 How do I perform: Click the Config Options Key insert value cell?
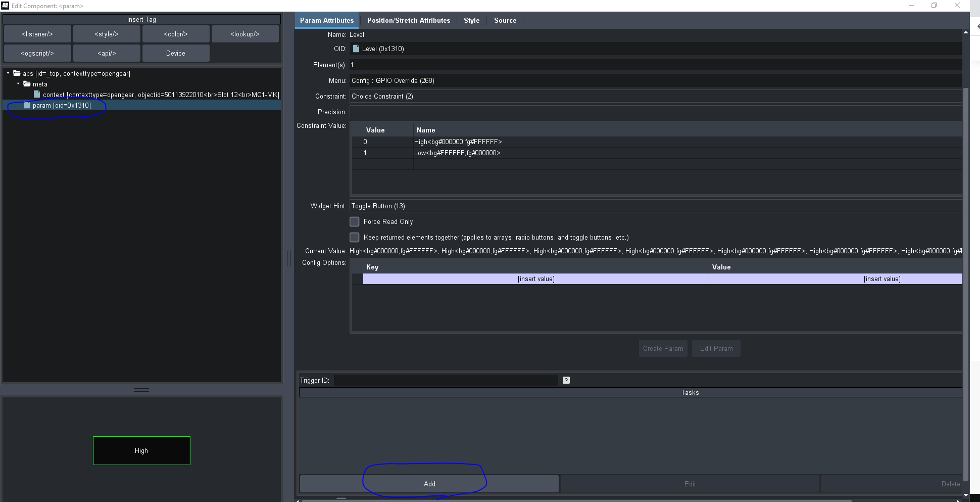click(x=535, y=279)
